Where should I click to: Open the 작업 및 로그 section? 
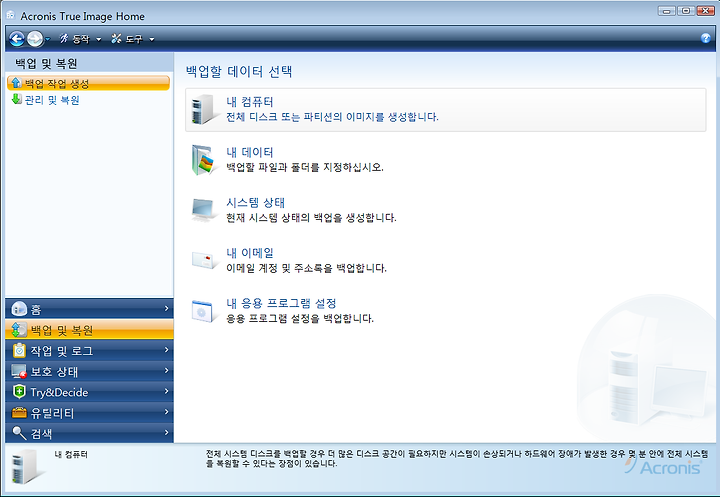point(90,350)
